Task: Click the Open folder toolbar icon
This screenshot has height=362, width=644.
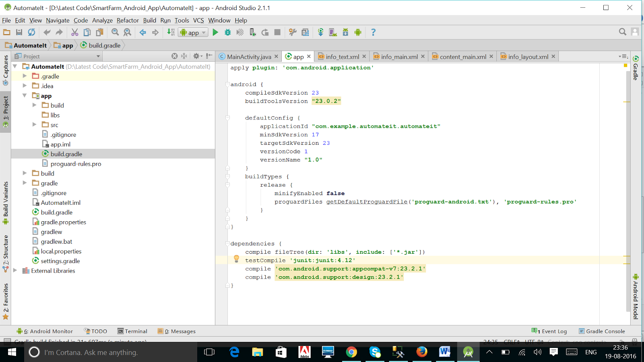Action: pos(7,32)
